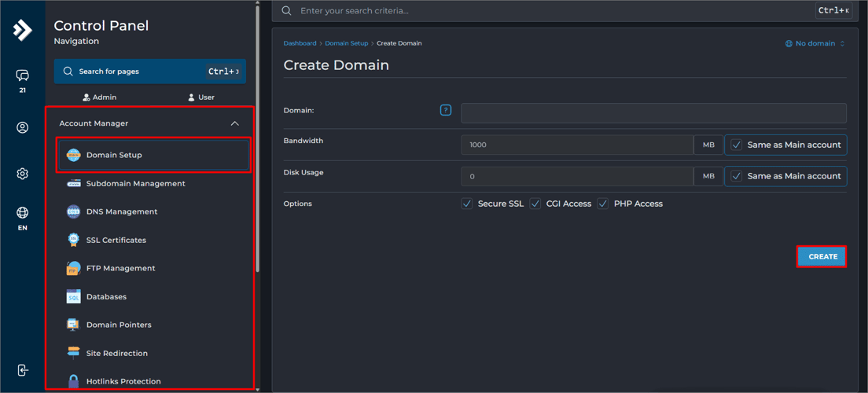Switch to the User access level
This screenshot has height=393, width=868.
(200, 97)
